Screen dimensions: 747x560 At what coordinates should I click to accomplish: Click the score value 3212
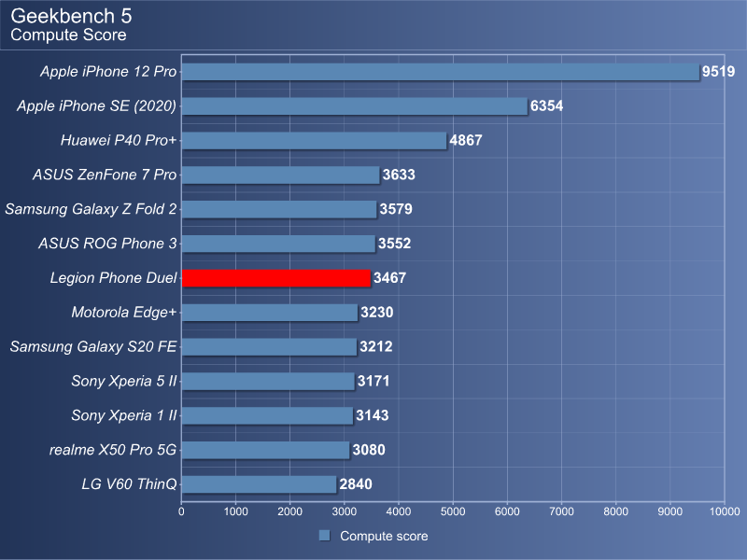(x=376, y=346)
